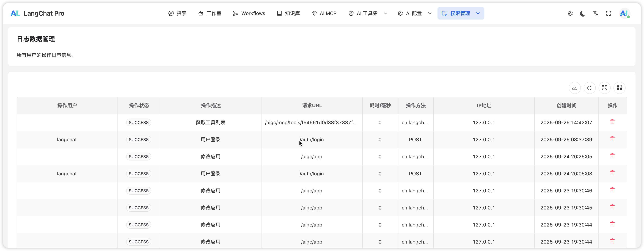Expand the AI 工具集 dropdown menu
This screenshot has width=644, height=251.
click(367, 13)
